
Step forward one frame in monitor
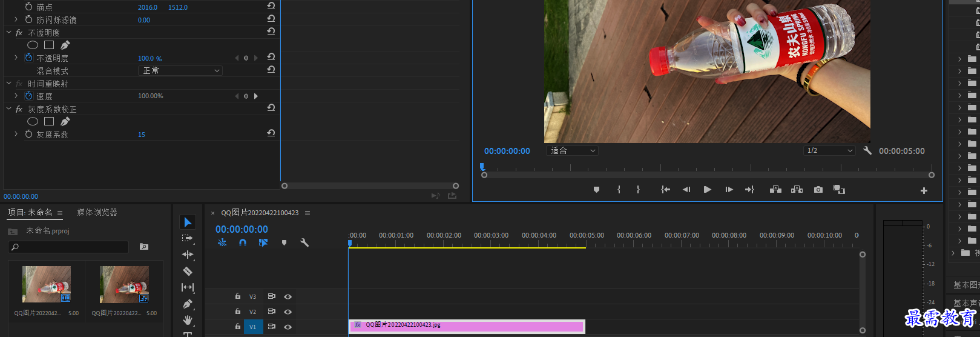pos(729,190)
